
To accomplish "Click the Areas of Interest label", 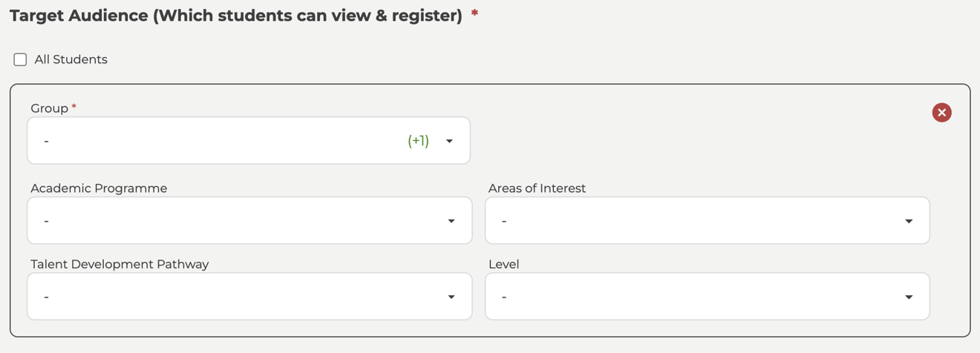I will click(537, 188).
